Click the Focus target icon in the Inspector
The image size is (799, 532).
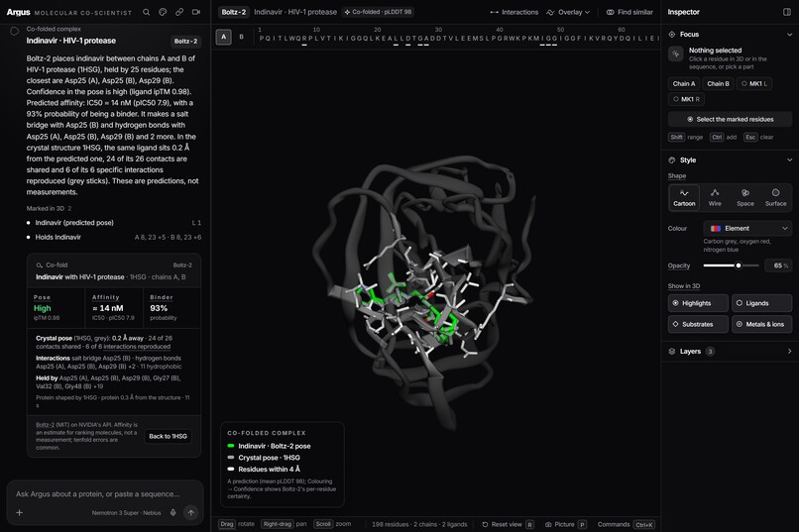point(671,34)
